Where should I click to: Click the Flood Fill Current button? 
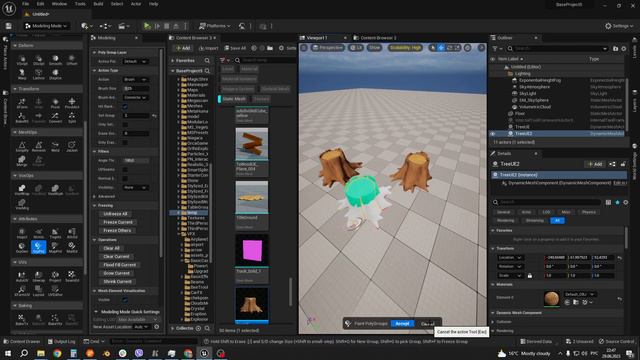120,265
